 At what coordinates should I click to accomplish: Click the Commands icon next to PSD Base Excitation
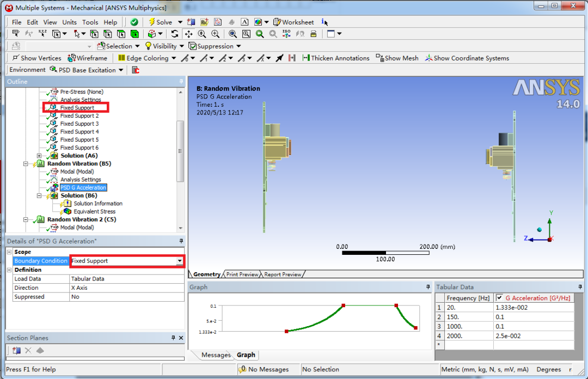(136, 70)
